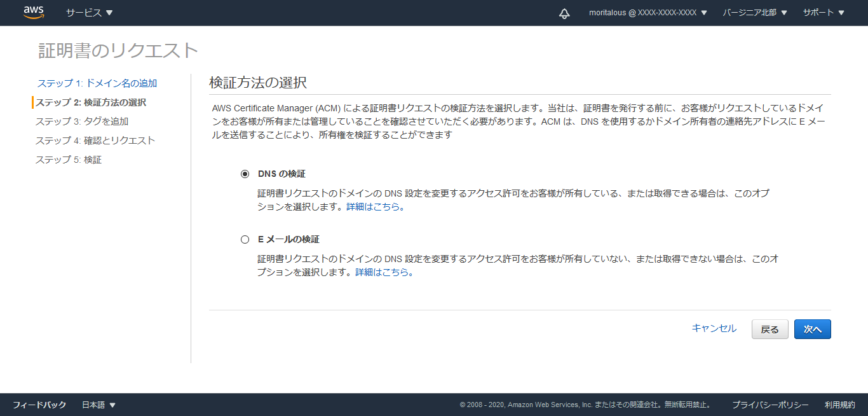Click ステップ 4: 確認とリクエスト in sidebar
The image size is (868, 416).
point(95,141)
